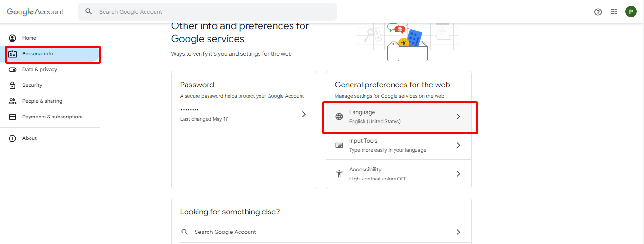Open People & sharing section
Image resolution: width=644 pixels, height=244 pixels.
pos(42,101)
